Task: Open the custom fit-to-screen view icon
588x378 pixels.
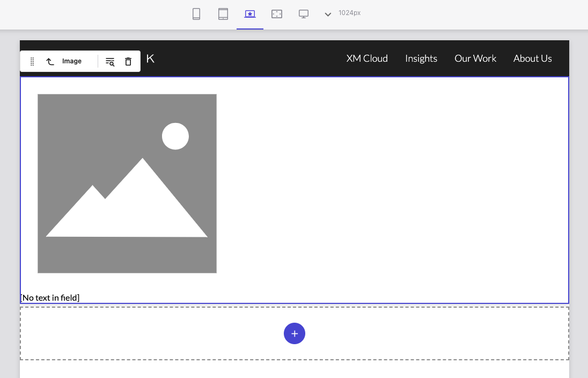Action: pos(277,14)
